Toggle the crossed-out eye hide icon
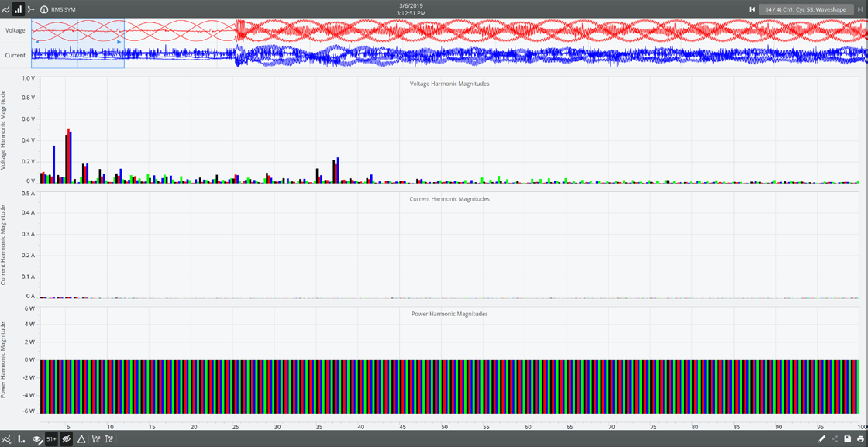This screenshot has width=868, height=447. point(66,438)
